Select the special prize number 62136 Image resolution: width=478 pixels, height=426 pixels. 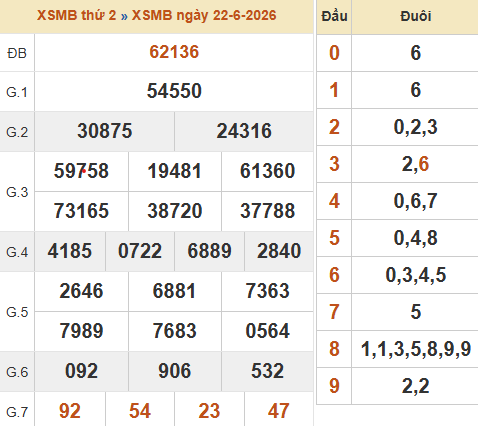point(174,52)
